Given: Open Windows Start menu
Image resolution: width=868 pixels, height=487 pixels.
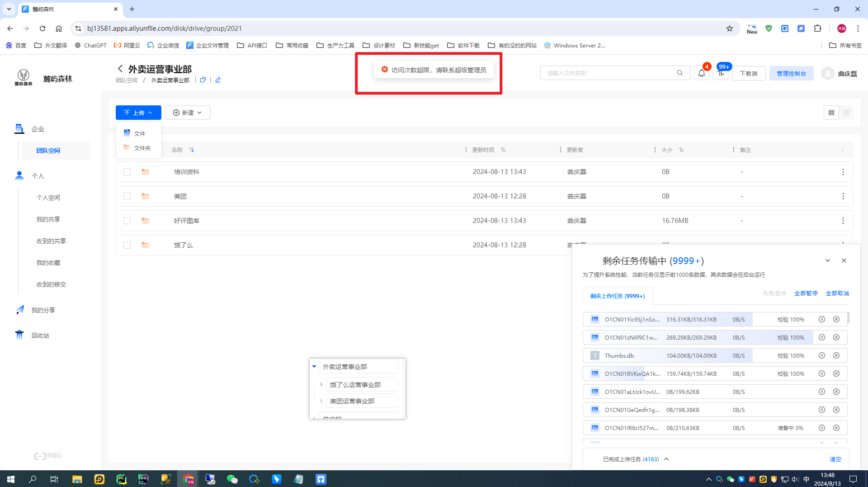Looking at the screenshot, I should [11, 479].
